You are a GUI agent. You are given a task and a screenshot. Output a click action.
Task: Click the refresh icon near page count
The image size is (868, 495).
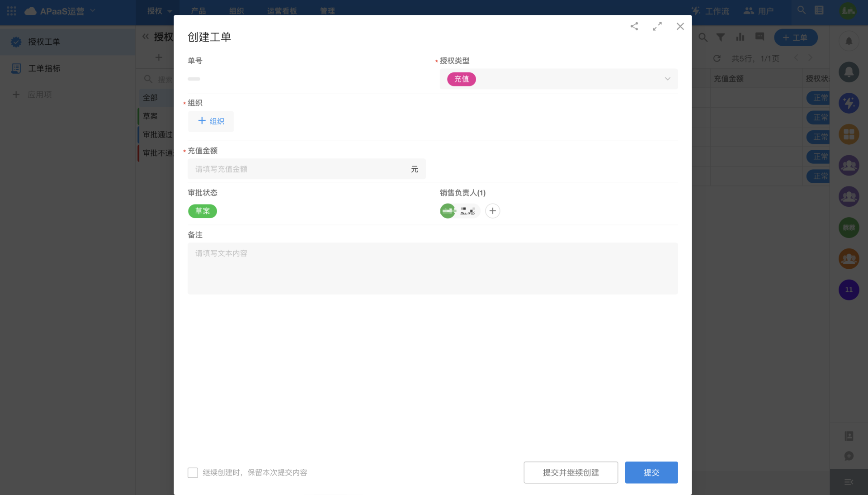[717, 58]
